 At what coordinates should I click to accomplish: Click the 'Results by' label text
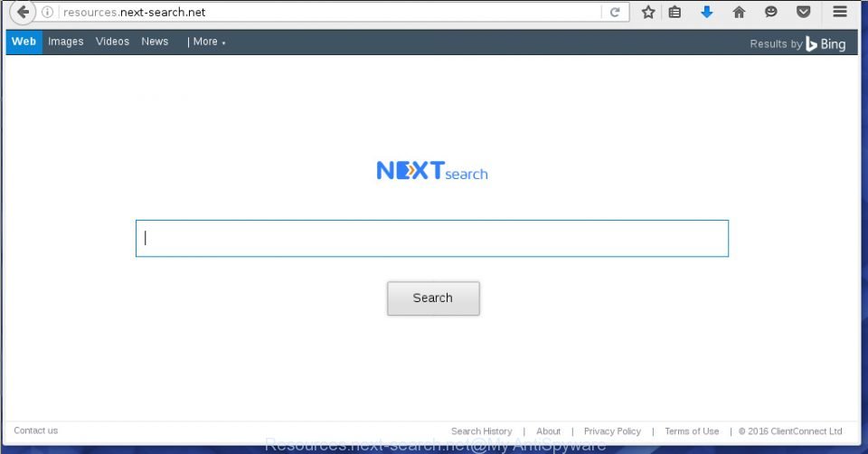[x=776, y=43]
